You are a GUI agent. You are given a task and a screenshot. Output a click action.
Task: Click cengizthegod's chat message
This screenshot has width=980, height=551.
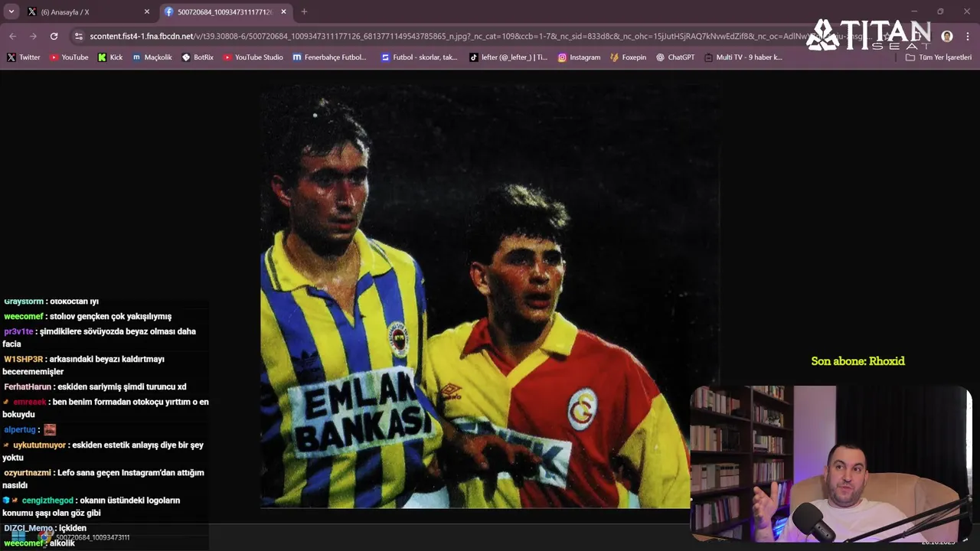point(92,506)
